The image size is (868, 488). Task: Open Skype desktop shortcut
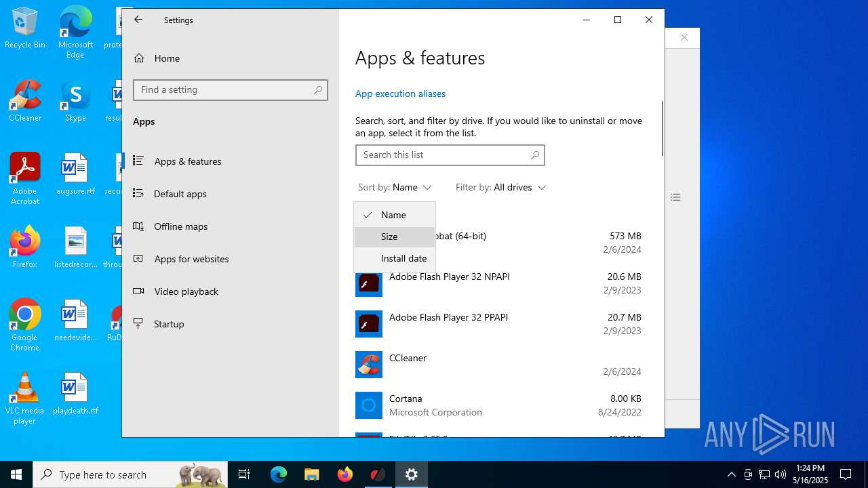[x=75, y=101]
